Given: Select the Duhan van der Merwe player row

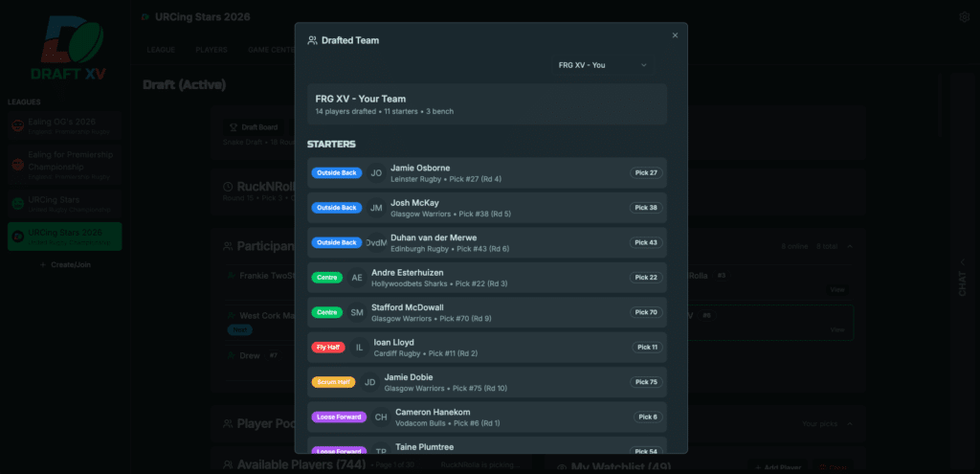Looking at the screenshot, I should [x=517, y=243].
